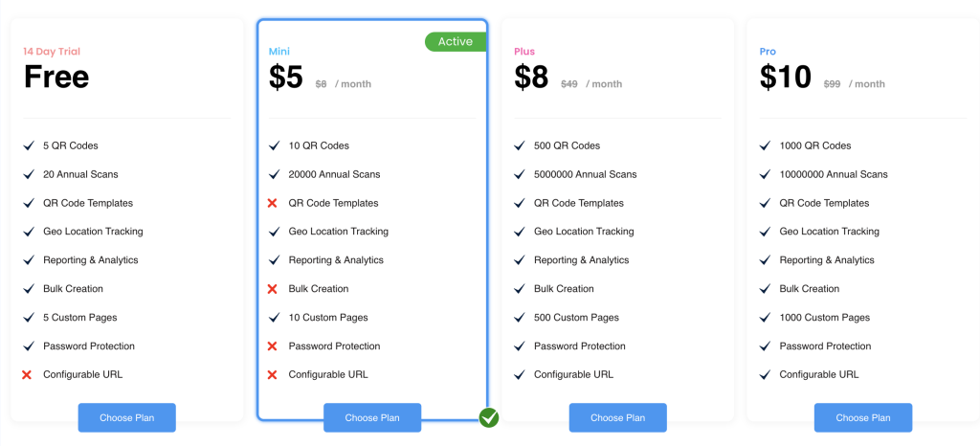Click the red X beside Free plan Configurable URL
The width and height of the screenshot is (980, 446).
[27, 374]
